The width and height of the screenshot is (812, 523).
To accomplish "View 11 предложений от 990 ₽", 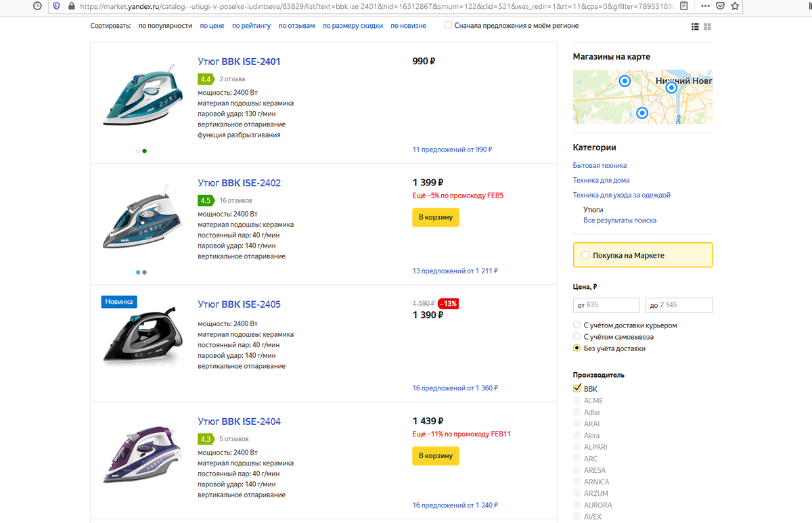I will [x=452, y=150].
